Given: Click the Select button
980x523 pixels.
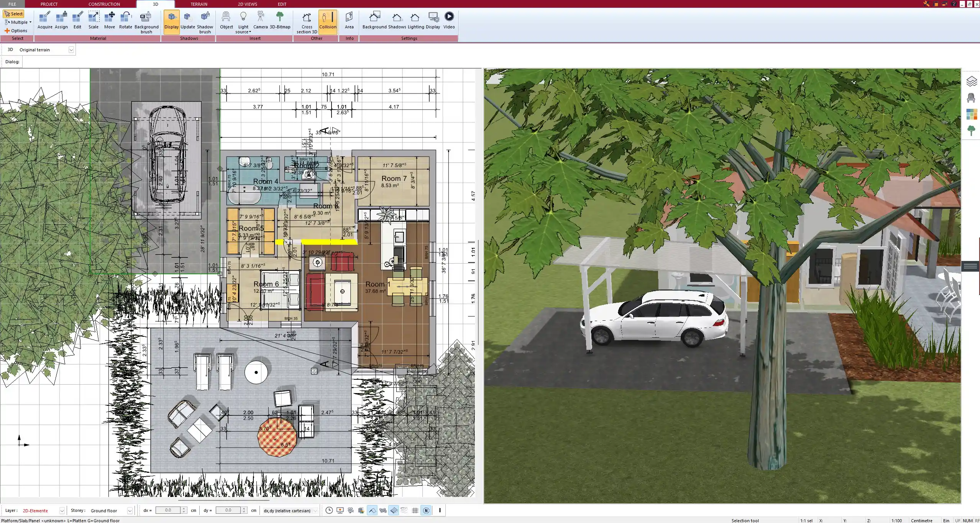Looking at the screenshot, I should pyautogui.click(x=14, y=14).
